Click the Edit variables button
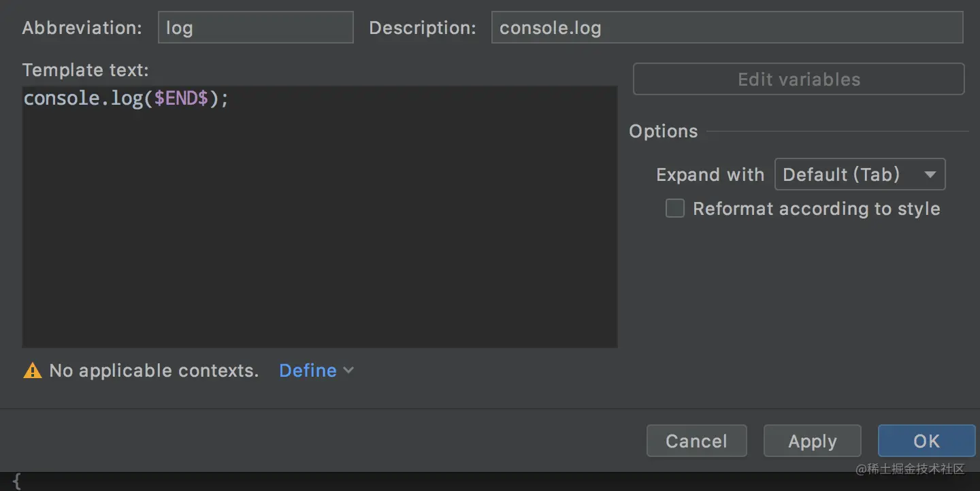The width and height of the screenshot is (980, 491). [x=798, y=80]
